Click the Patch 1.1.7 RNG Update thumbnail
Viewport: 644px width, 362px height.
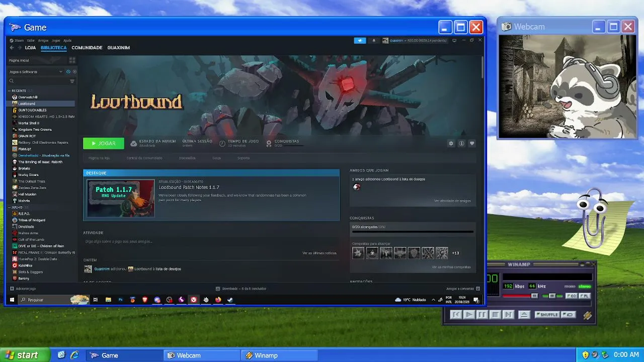(x=121, y=199)
